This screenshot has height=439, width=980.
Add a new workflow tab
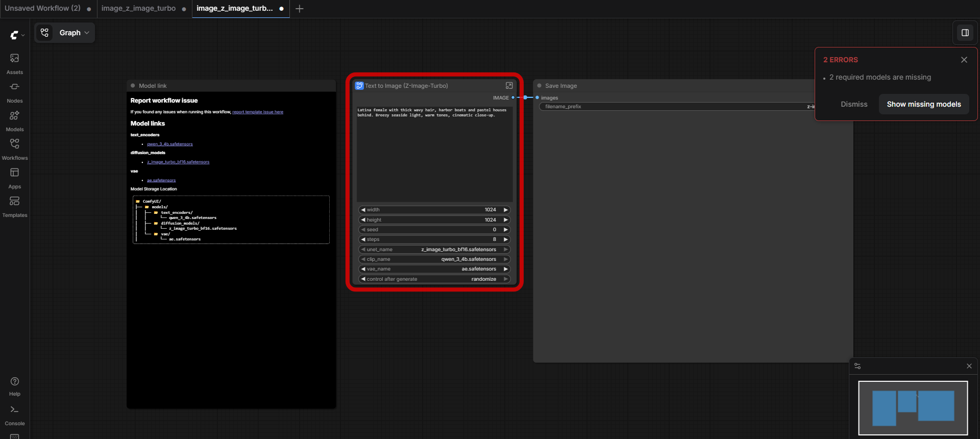300,9
